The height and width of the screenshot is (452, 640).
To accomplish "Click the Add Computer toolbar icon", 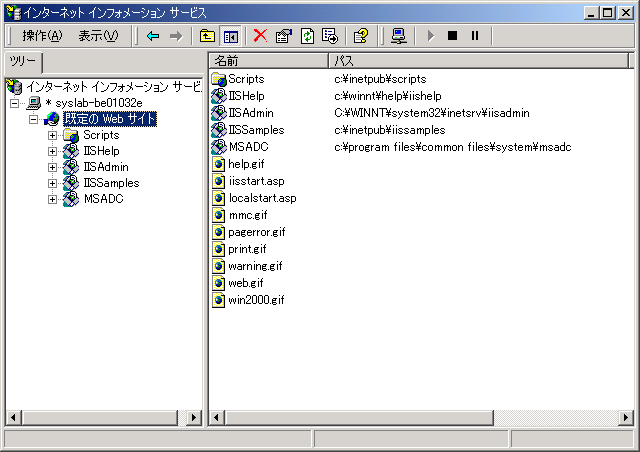I will 398,36.
